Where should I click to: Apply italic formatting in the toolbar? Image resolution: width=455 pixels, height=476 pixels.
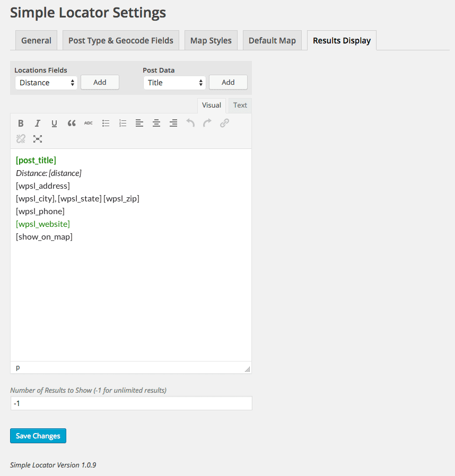38,124
